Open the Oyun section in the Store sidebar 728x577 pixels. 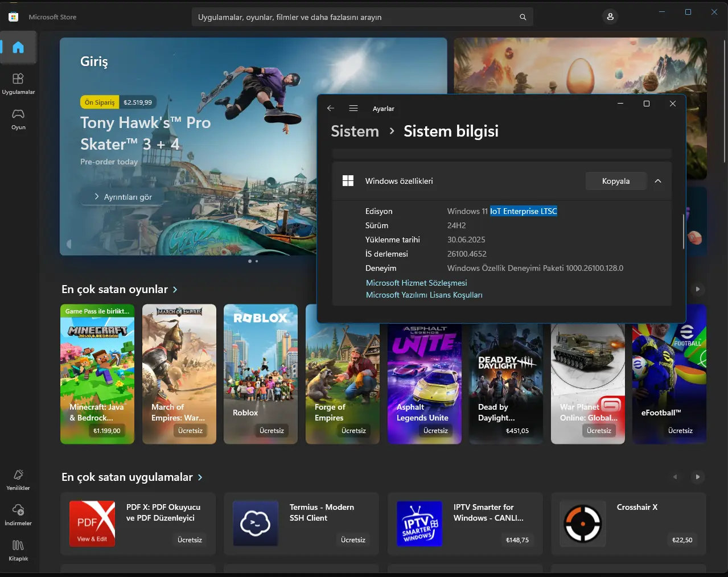click(18, 118)
